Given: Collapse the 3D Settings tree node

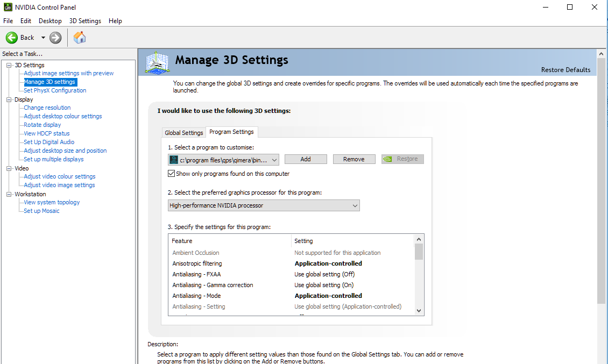Looking at the screenshot, I should pos(9,65).
